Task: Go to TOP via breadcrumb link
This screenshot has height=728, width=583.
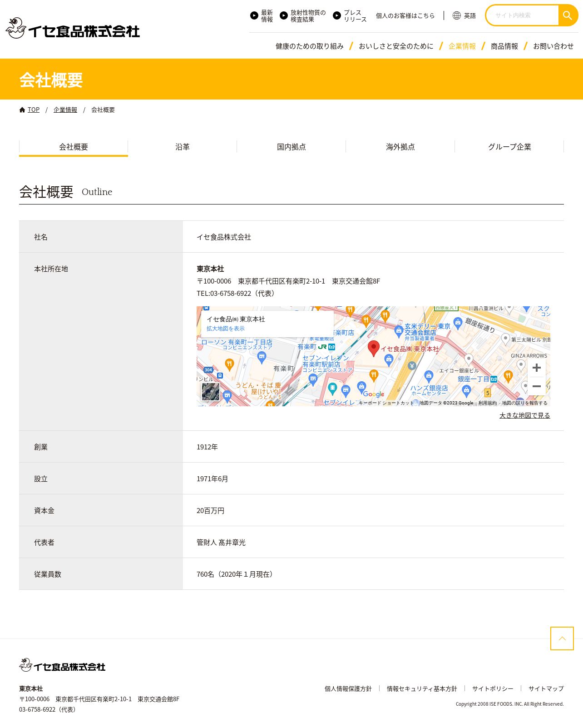Action: click(34, 110)
